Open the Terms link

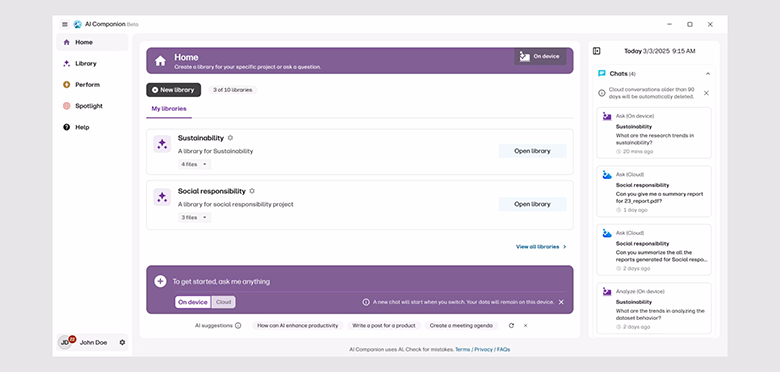pyautogui.click(x=463, y=350)
